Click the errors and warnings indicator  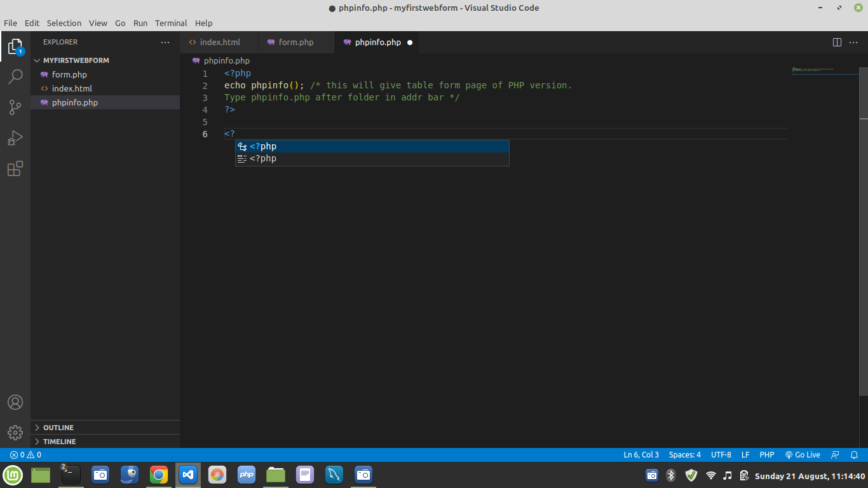point(25,455)
